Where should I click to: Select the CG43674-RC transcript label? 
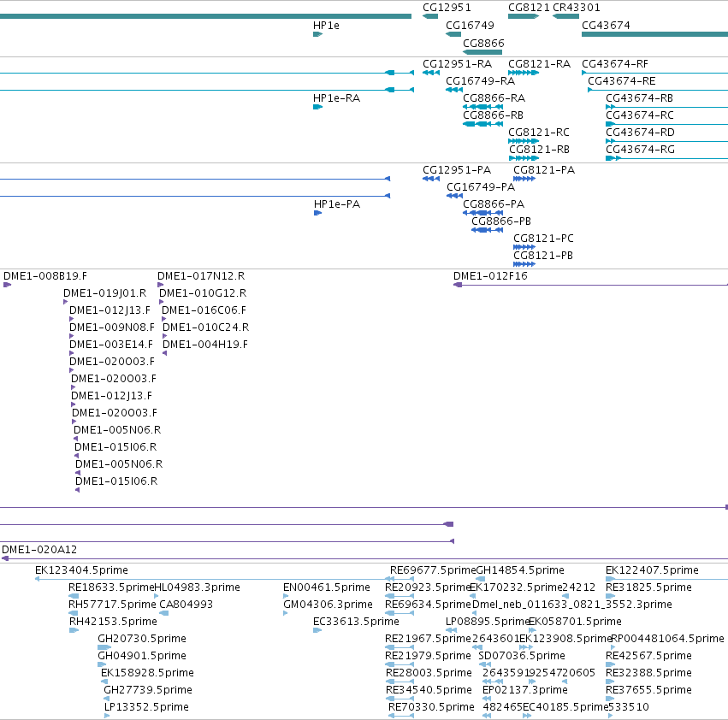640,115
